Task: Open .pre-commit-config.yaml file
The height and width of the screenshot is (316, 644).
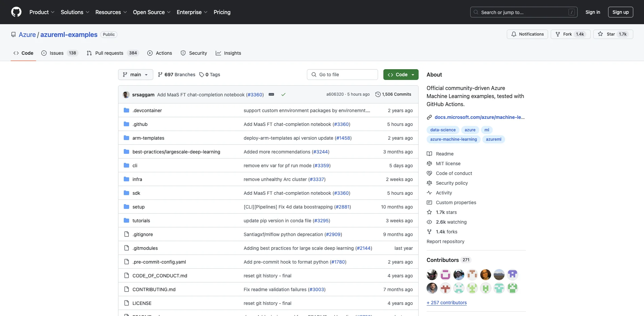Action: pos(159,262)
